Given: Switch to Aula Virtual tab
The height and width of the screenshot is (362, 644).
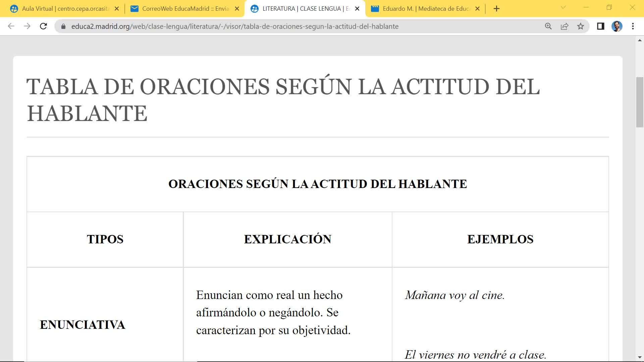Looking at the screenshot, I should click(60, 9).
